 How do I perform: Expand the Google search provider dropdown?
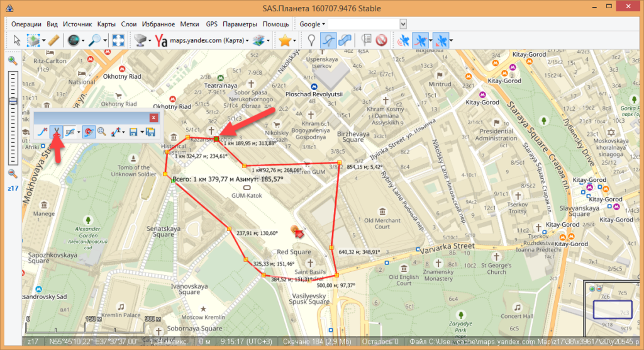pyautogui.click(x=312, y=24)
